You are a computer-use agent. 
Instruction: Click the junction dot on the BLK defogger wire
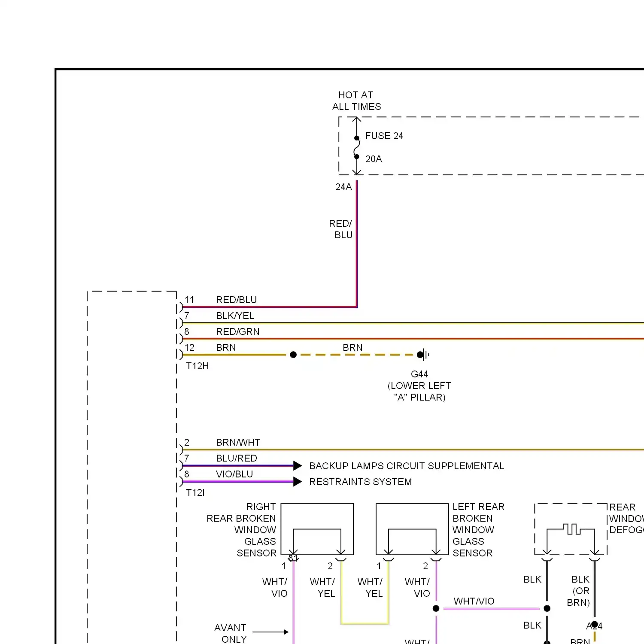tap(547, 608)
